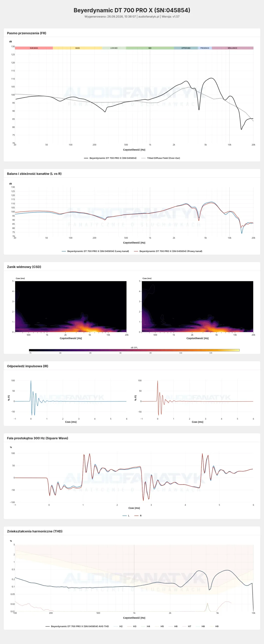Hide the Lewy kanał trace via legend
This screenshot has width=264, height=644.
95,251
